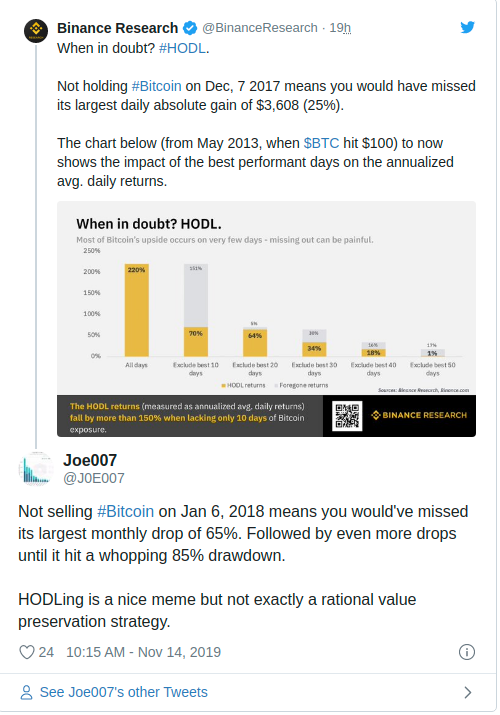Open the #HODL hashtag link

[x=182, y=48]
